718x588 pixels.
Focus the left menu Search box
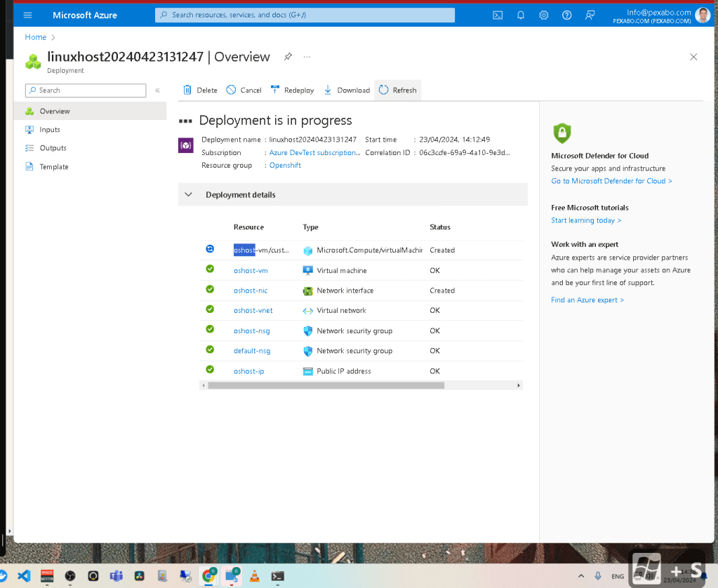click(86, 91)
